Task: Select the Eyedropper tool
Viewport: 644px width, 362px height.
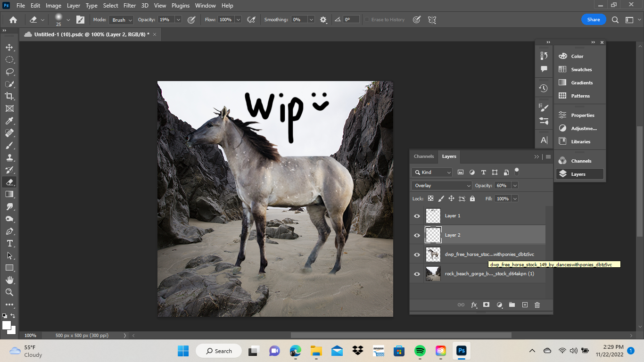Action: pyautogui.click(x=9, y=121)
